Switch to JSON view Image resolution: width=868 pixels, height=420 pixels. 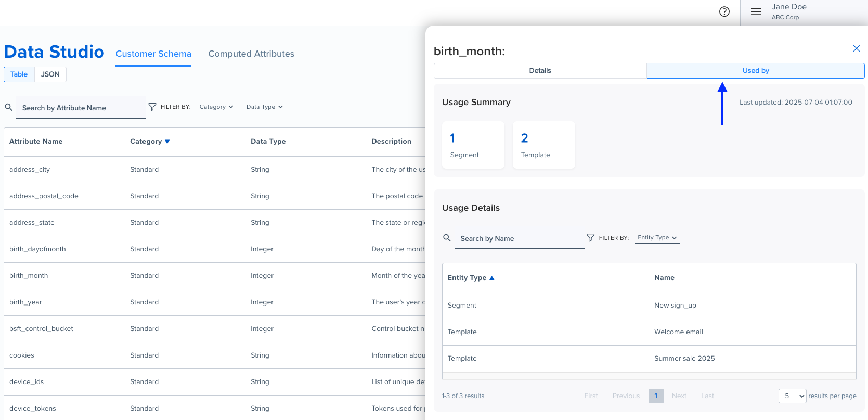pos(50,74)
